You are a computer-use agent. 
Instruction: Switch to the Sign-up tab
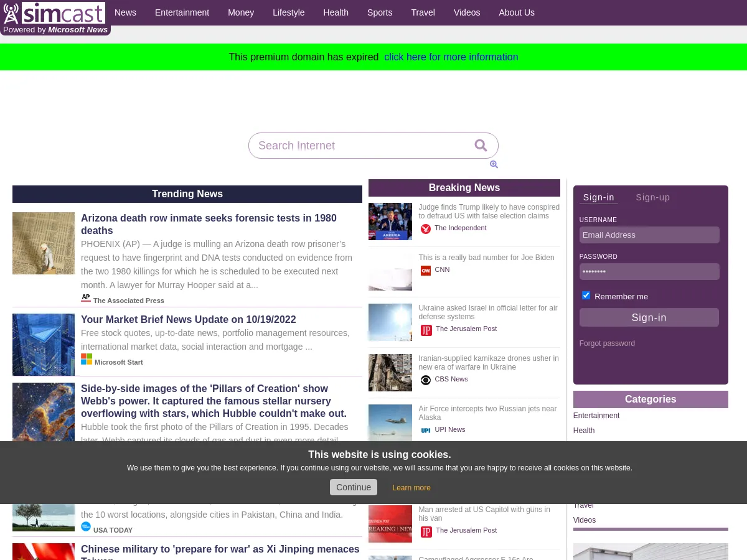pos(652,197)
